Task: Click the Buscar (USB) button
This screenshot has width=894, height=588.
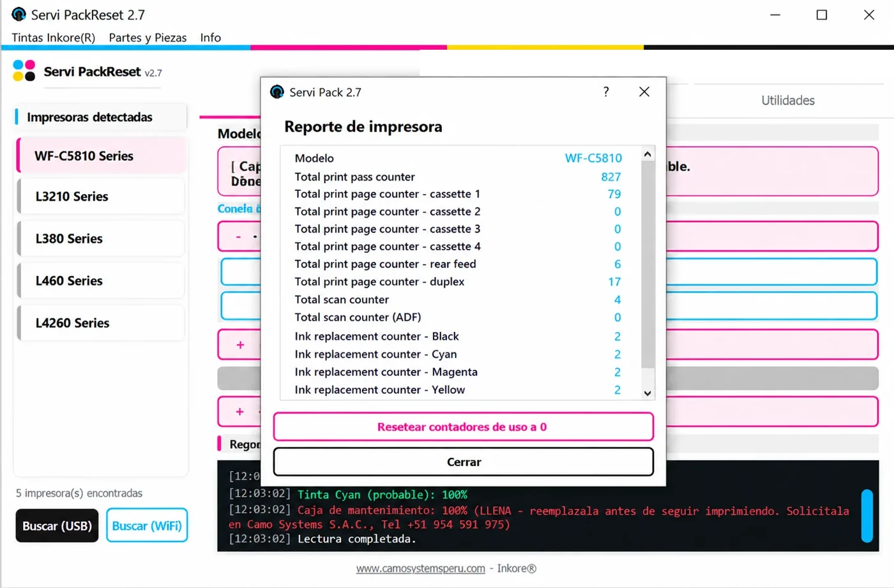Action: click(57, 525)
